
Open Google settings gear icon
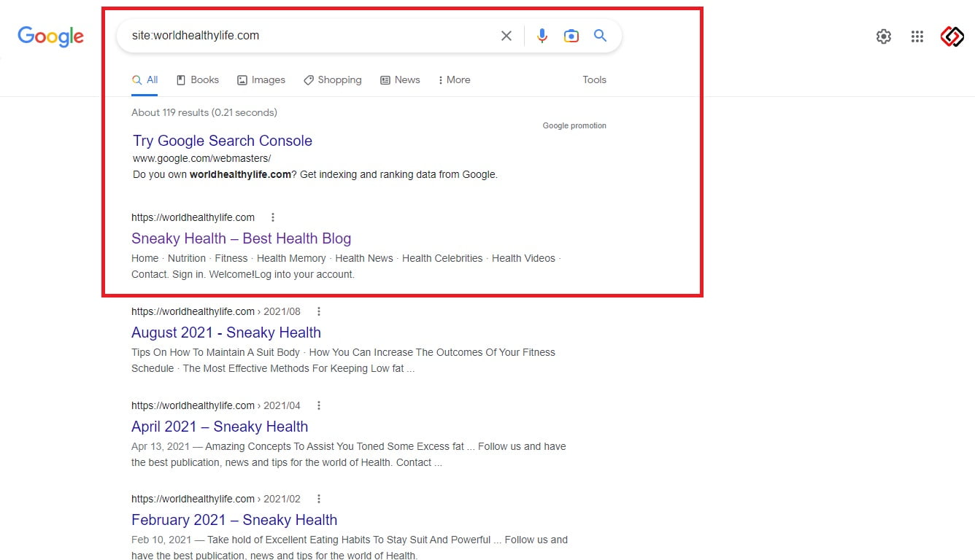point(884,36)
